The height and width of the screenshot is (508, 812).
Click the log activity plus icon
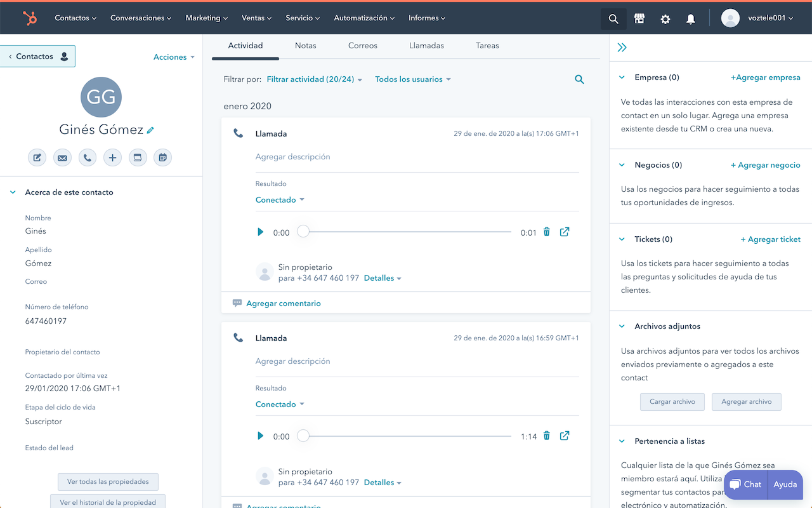pos(112,157)
